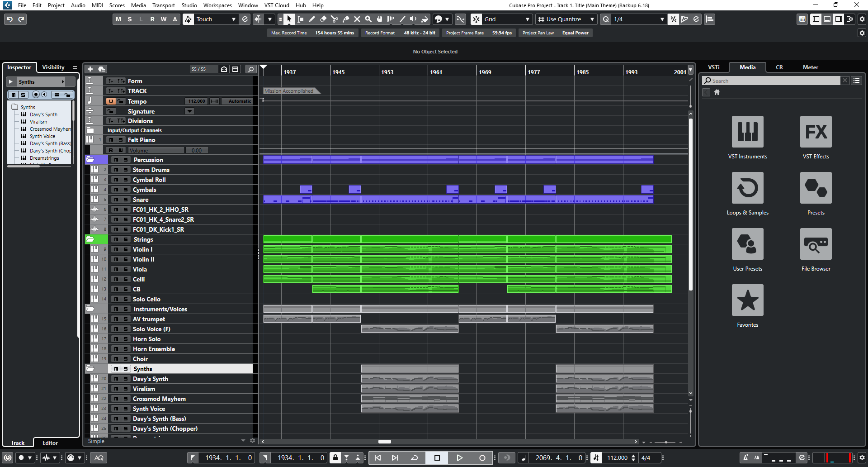Open the File Browser icon
Image resolution: width=868 pixels, height=467 pixels.
click(x=816, y=244)
